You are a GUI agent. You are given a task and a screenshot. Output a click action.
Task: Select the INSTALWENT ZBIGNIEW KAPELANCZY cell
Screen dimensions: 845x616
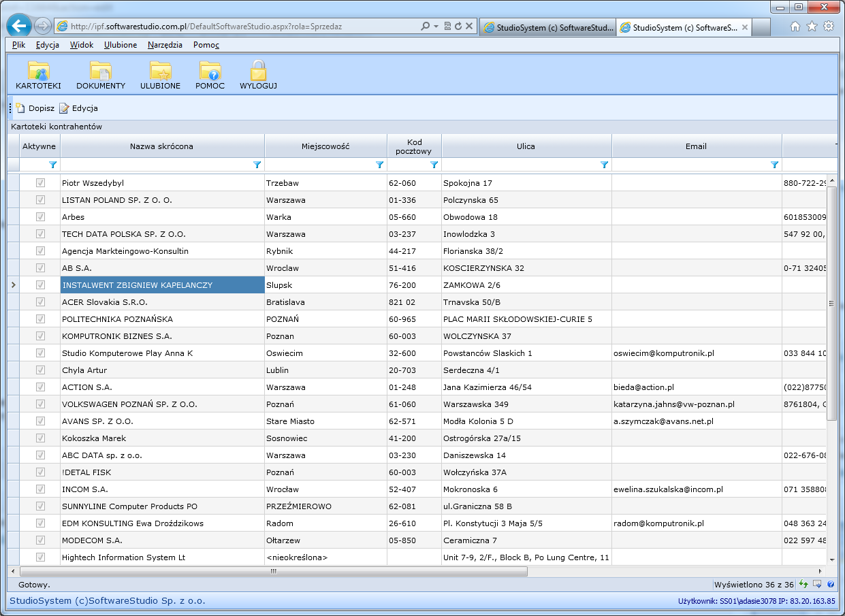(x=162, y=285)
